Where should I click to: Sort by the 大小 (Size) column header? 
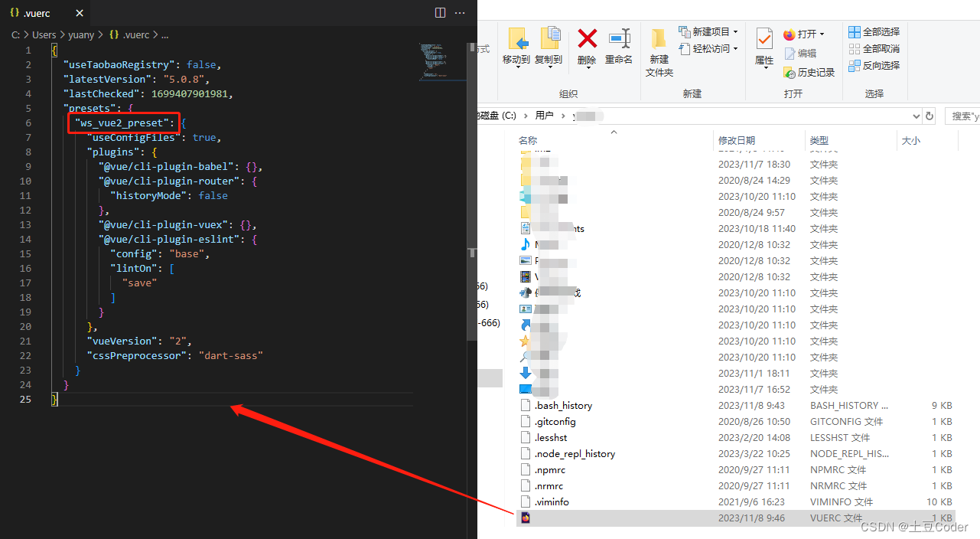[911, 140]
